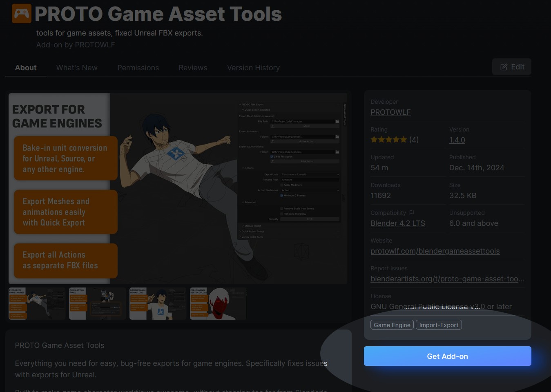This screenshot has width=551, height=392.
Task: Click the Game Engine tag
Action: [x=392, y=325]
